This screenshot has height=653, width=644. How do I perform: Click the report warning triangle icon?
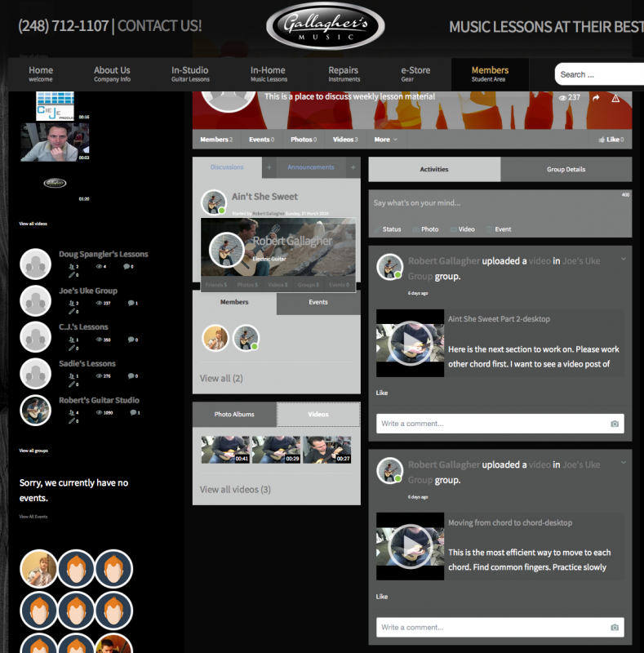click(615, 98)
